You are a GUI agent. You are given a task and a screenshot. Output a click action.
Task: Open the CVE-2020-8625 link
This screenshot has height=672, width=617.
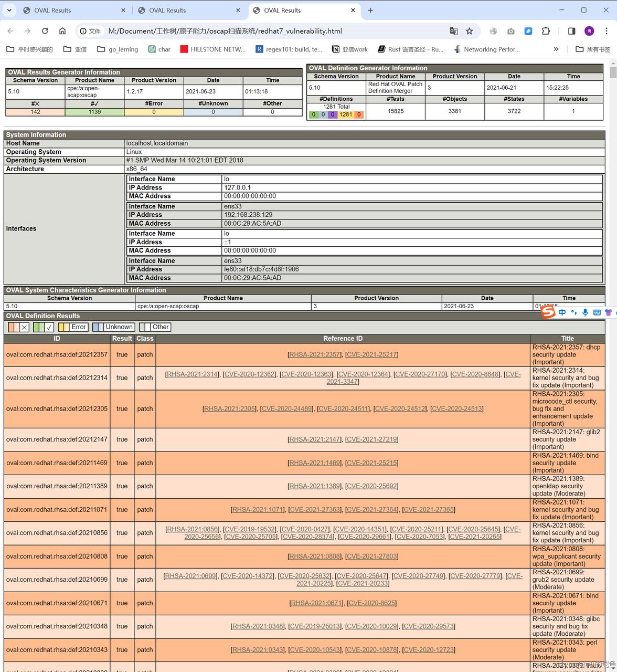(372, 603)
